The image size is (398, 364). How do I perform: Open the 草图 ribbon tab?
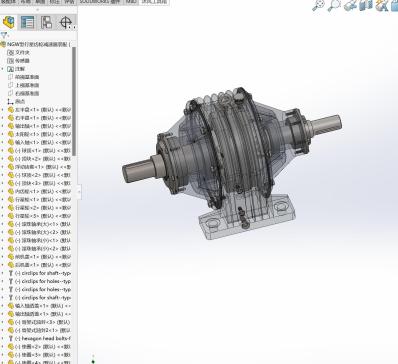point(40,2)
